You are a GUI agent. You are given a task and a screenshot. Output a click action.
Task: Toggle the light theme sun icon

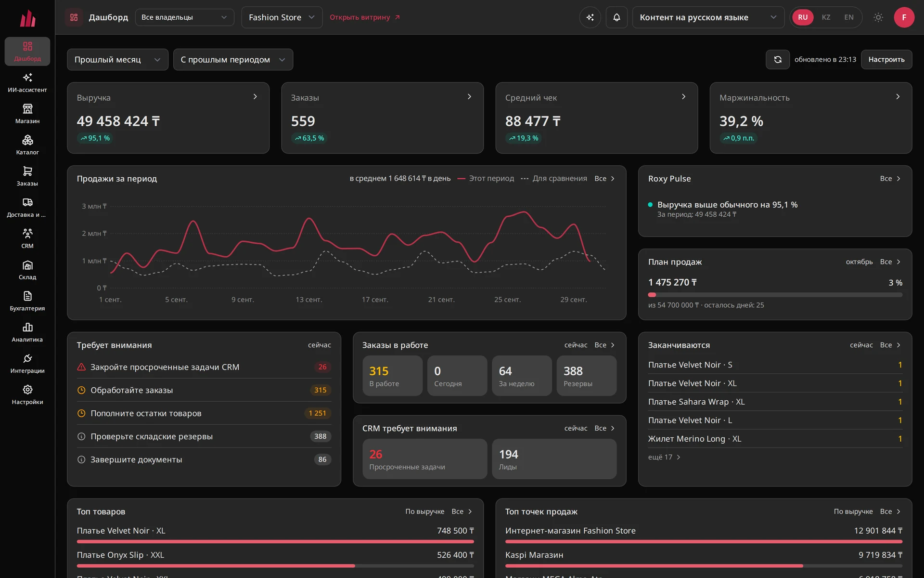click(878, 17)
